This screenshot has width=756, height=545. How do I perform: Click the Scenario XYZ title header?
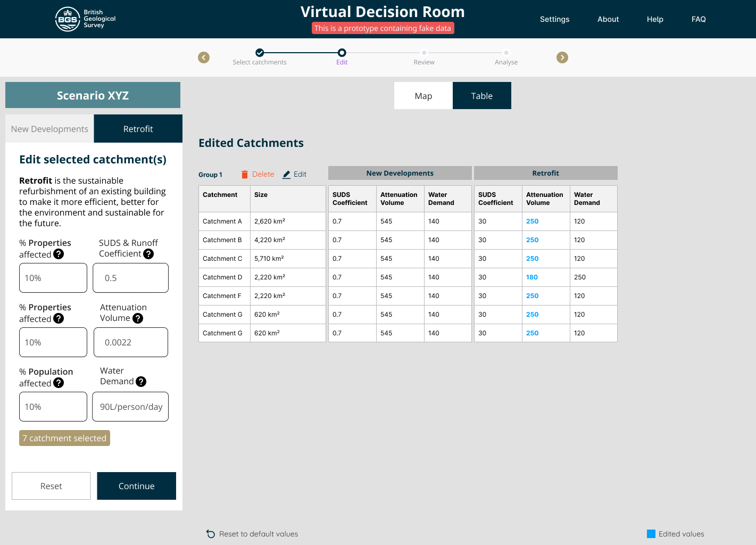click(x=93, y=95)
